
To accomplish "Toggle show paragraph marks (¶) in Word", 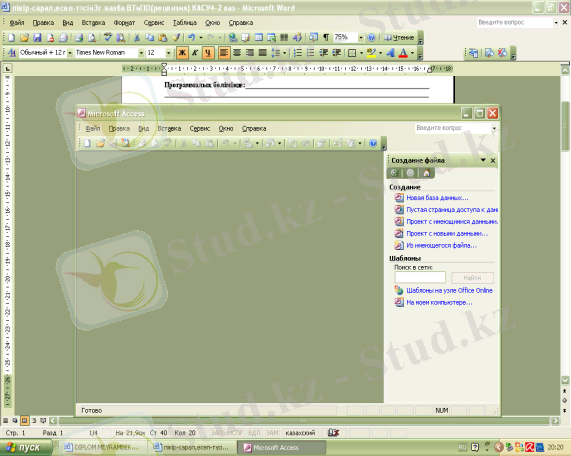I will pos(326,38).
